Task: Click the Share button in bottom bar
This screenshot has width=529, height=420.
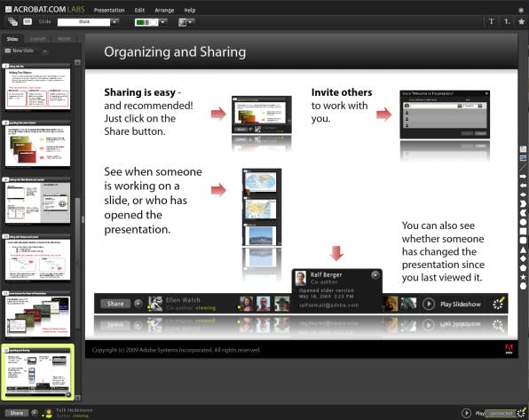Action: click(x=17, y=413)
